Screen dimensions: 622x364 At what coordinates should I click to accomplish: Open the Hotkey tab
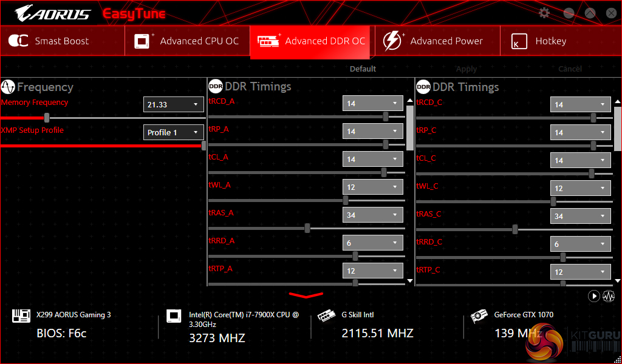point(561,41)
